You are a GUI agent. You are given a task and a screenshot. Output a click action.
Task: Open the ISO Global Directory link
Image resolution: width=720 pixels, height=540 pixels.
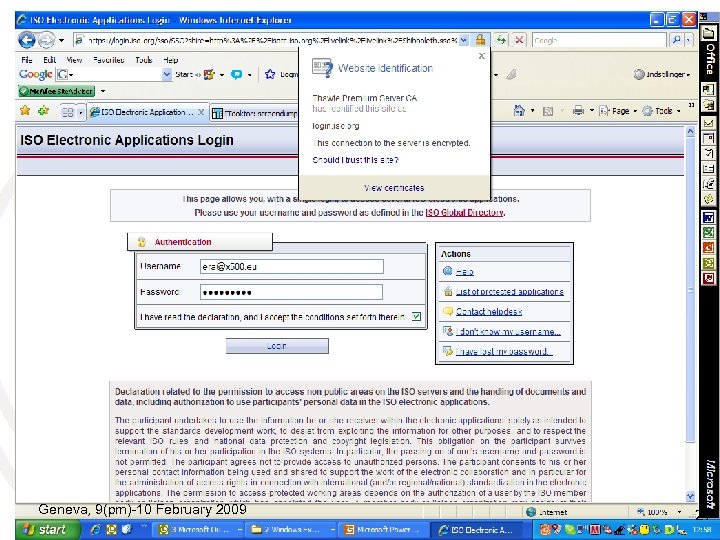pos(464,213)
